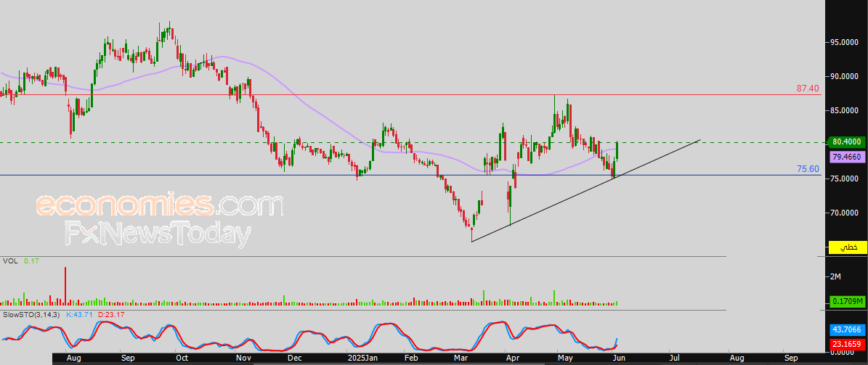This screenshot has height=365, width=868.
Task: Select the black ascending trendline
Action: click(x=587, y=191)
